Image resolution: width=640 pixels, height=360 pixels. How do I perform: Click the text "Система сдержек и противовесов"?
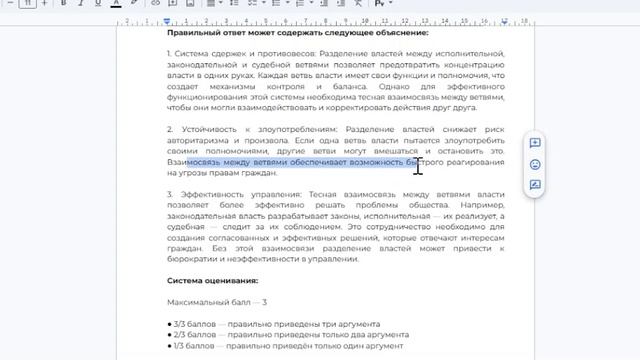245,54
